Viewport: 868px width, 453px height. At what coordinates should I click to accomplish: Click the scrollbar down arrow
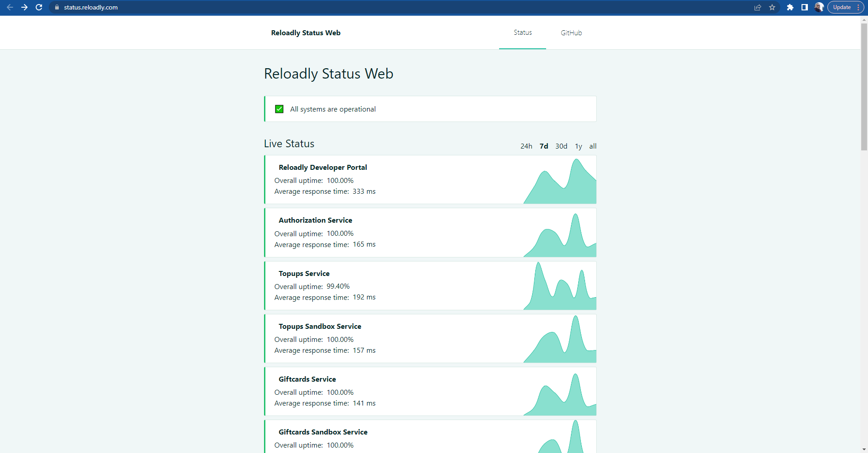tap(864, 449)
